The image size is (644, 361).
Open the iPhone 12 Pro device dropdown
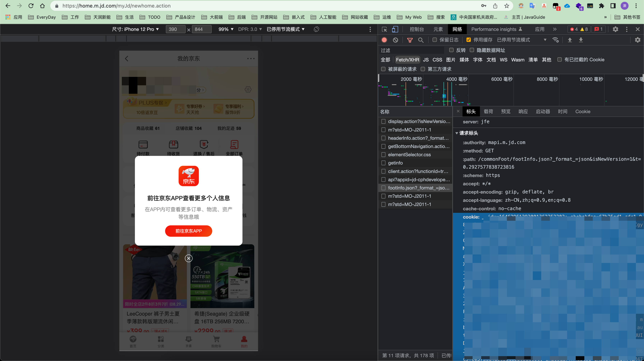[x=135, y=29]
